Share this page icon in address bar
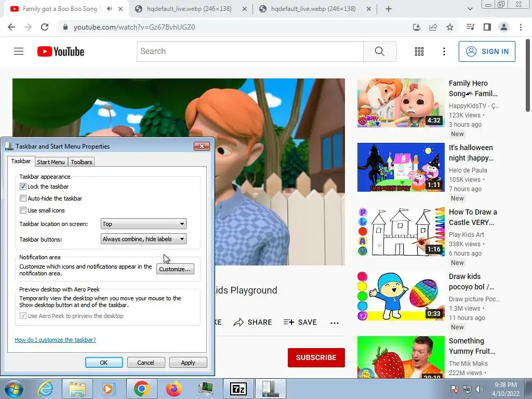 433,27
